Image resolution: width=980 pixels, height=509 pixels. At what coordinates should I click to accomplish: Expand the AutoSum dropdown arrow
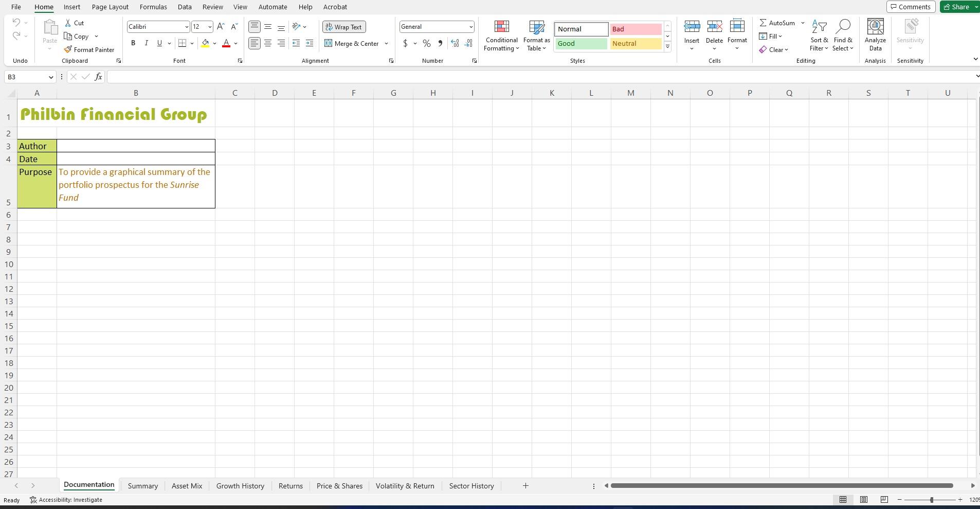pyautogui.click(x=803, y=23)
